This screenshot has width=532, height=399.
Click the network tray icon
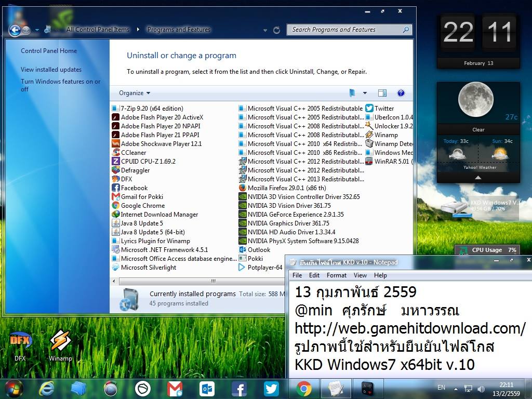tap(468, 389)
